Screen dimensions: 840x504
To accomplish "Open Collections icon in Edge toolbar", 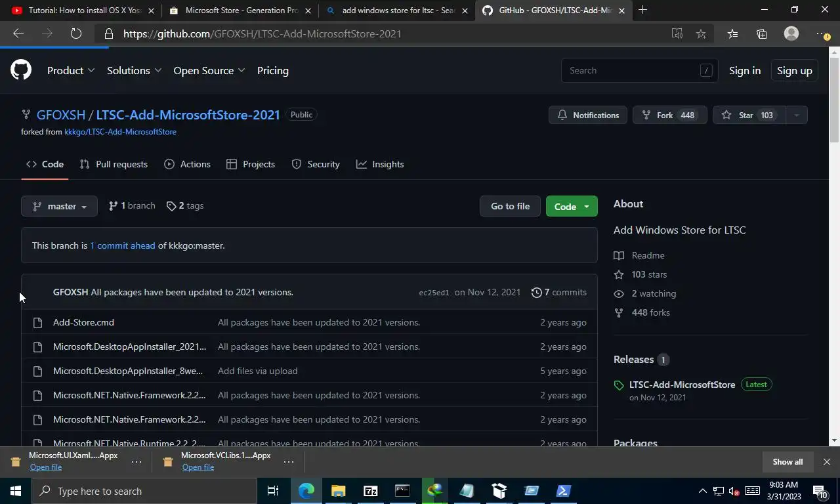I will click(761, 33).
